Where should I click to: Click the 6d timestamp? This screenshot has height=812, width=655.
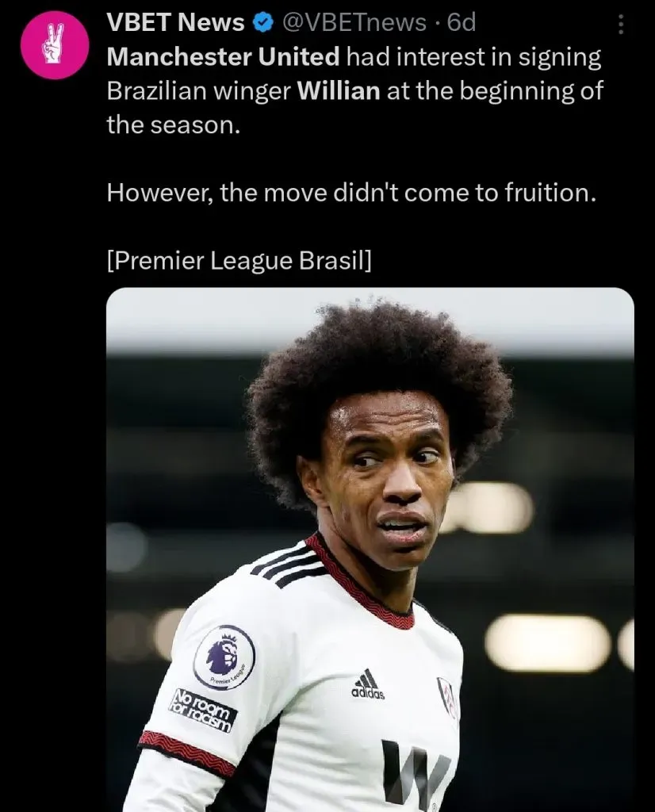462,23
